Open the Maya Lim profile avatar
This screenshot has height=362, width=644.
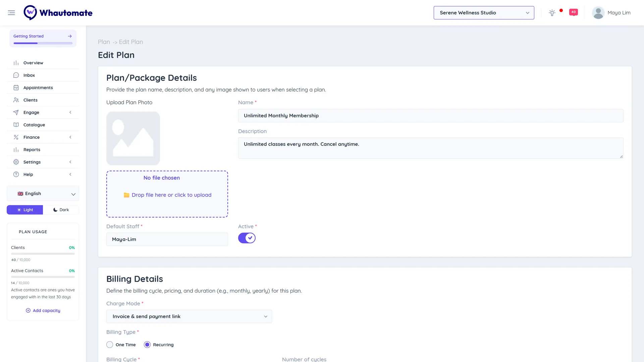coord(598,13)
